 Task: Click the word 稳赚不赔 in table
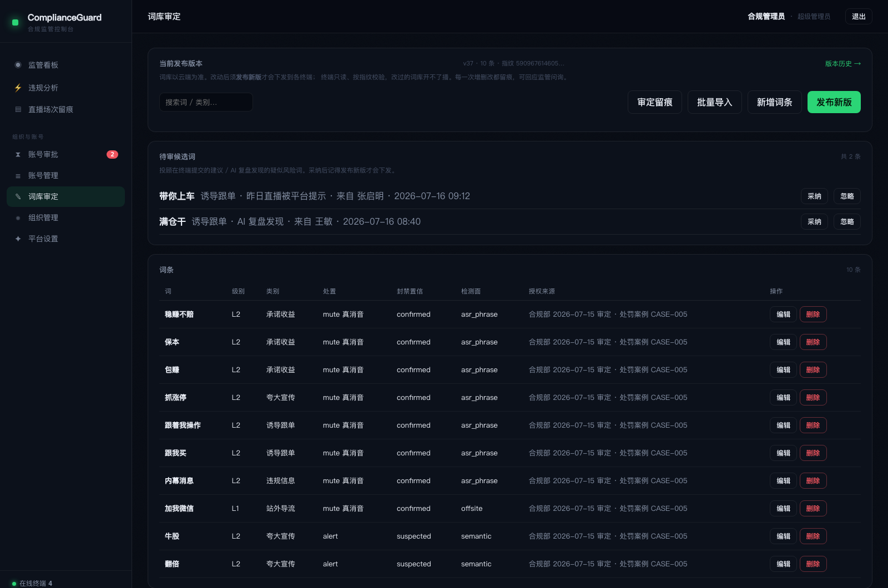point(179,314)
